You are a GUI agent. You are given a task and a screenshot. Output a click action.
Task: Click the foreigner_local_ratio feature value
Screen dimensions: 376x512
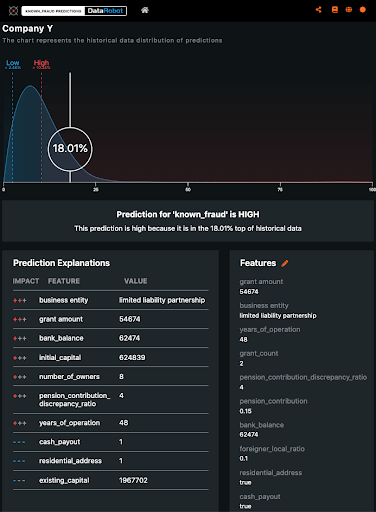pyautogui.click(x=243, y=459)
